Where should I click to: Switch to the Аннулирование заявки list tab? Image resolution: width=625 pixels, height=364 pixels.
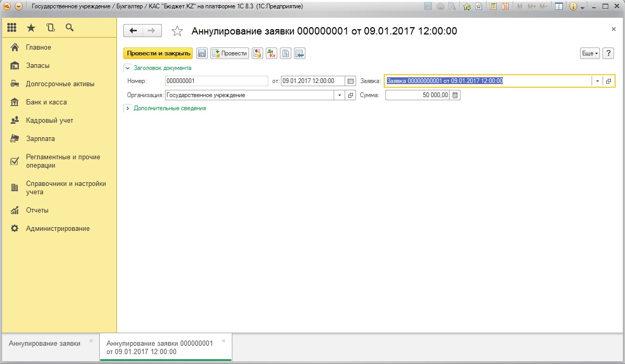pos(45,344)
